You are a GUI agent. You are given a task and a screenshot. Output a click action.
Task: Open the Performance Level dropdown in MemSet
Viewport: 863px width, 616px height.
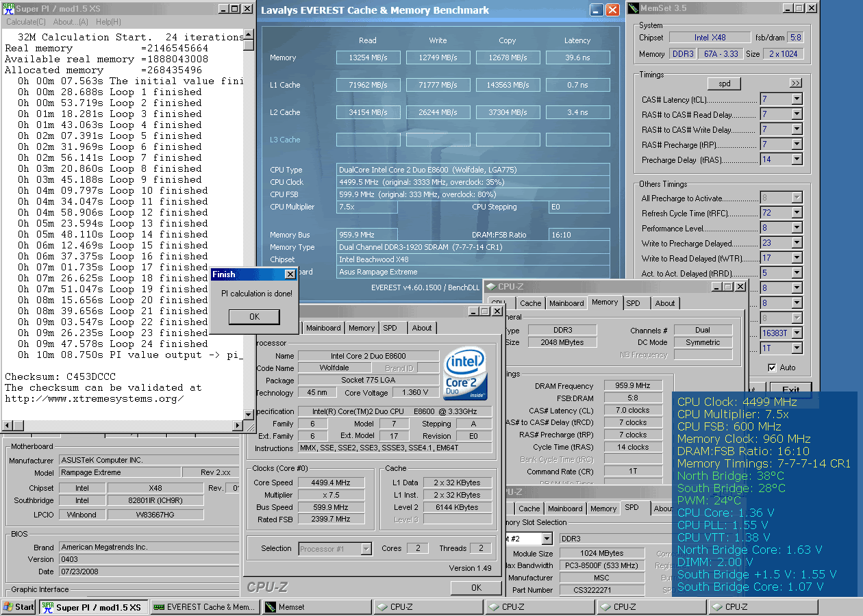(797, 229)
